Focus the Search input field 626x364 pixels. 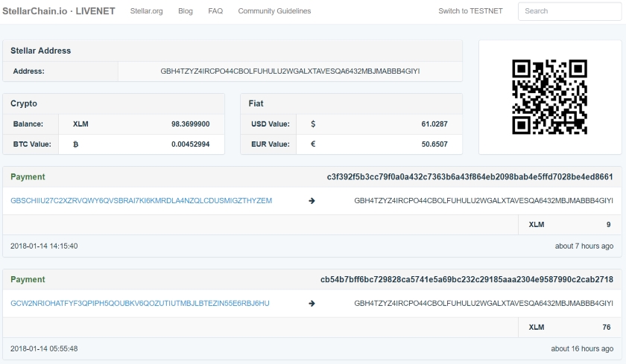(569, 11)
